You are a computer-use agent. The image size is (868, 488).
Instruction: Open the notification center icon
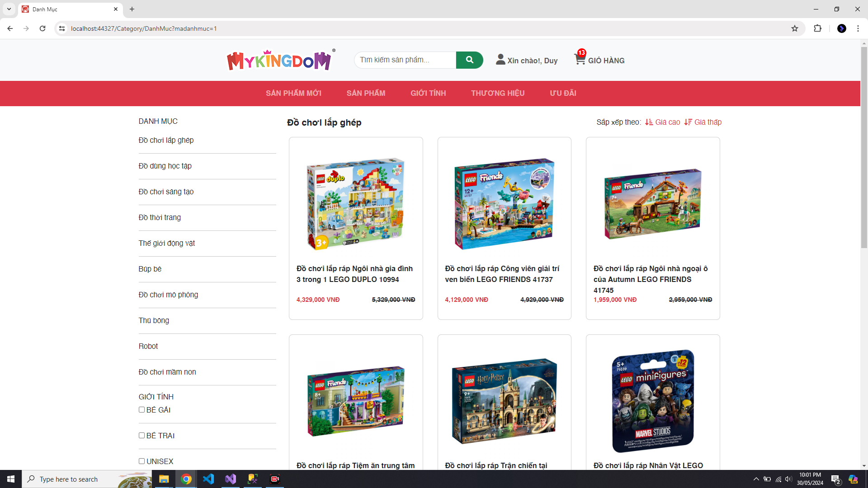(x=835, y=479)
